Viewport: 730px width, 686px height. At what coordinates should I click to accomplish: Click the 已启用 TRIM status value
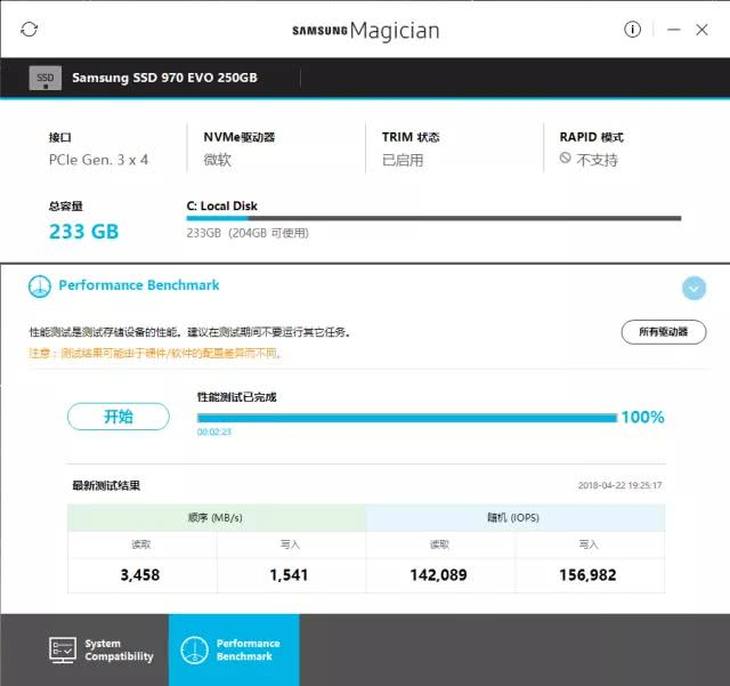point(403,160)
